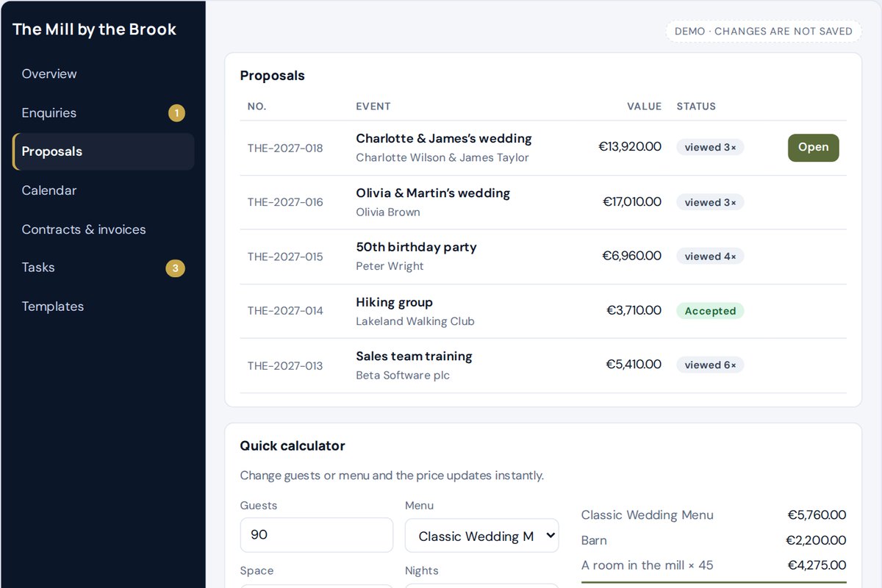Click the €6,960.00 proposal value
This screenshot has height=588, width=882.
[632, 256]
